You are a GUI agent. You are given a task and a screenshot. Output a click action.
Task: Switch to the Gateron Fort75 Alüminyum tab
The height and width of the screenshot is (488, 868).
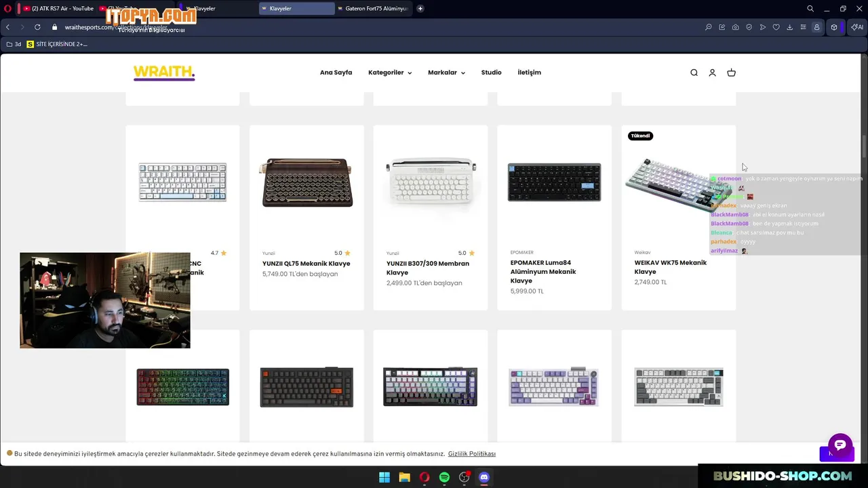[x=372, y=9]
